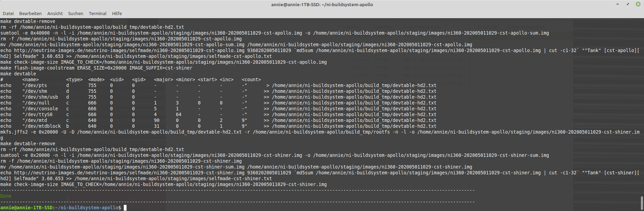Click the 'make flash-image-coolstream' line
Viewport: 644px width, 211px height.
point(96,68)
